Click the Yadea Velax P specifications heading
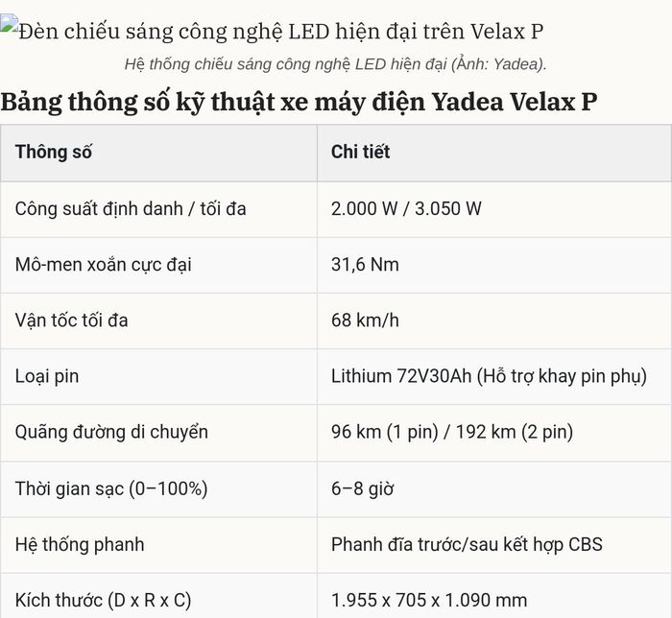The height and width of the screenshot is (618, 672). pos(299,102)
